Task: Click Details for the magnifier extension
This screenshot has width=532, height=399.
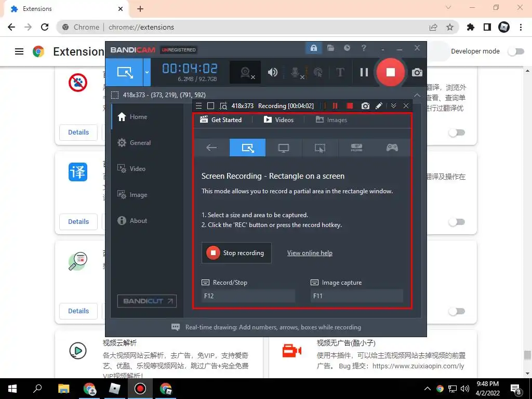Action: (78, 311)
